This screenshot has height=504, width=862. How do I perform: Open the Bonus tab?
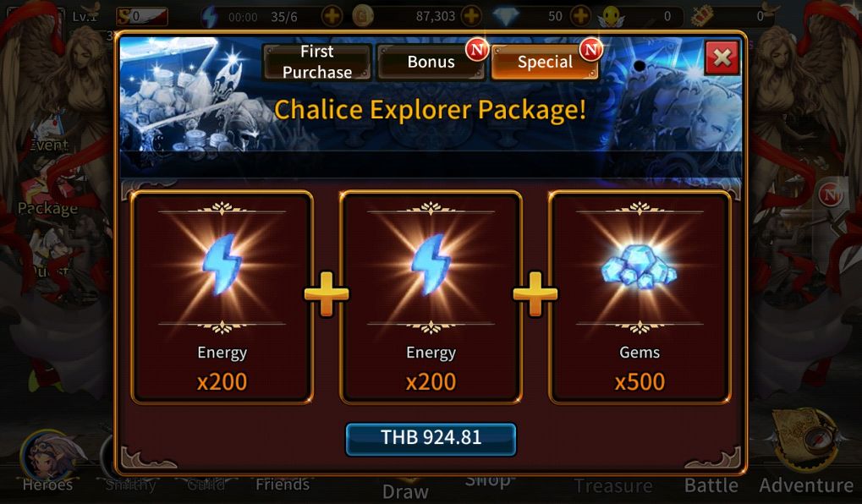[x=431, y=62]
